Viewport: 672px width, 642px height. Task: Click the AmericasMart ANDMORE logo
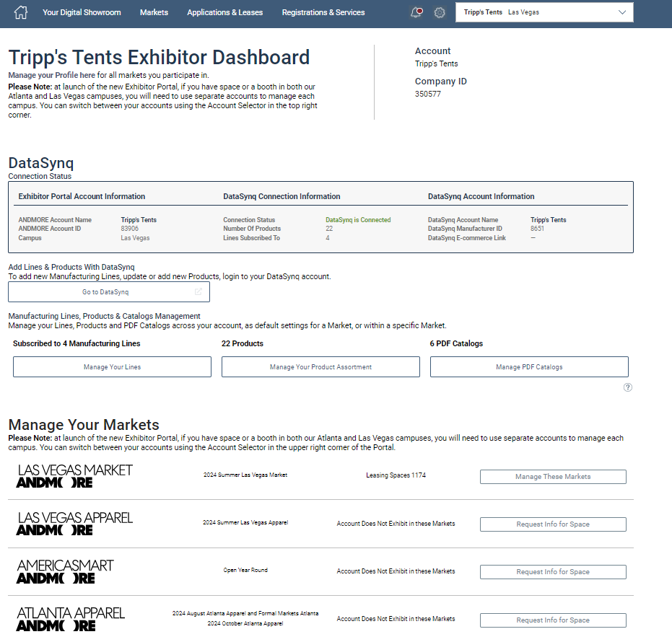coord(65,571)
